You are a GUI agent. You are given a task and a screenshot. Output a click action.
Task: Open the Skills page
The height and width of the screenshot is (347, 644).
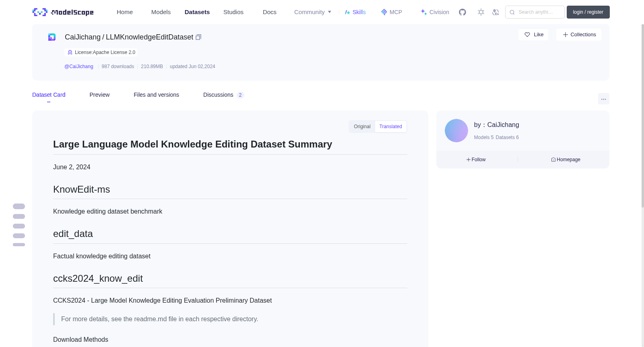[355, 12]
